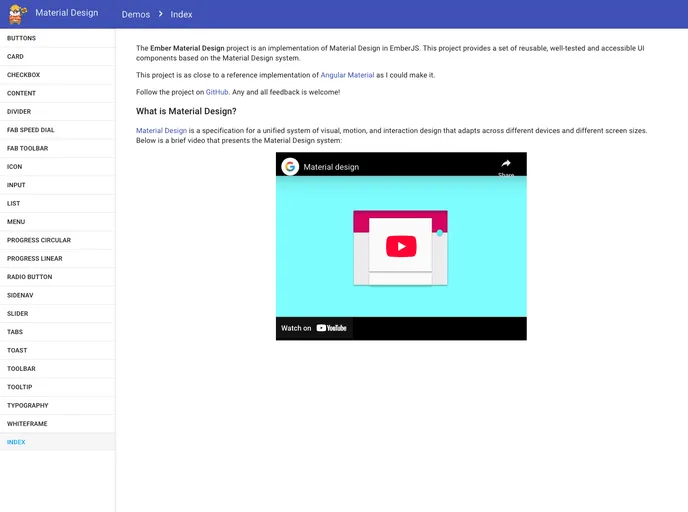Open the Progress Circular demo
688x512 pixels.
tap(57, 240)
